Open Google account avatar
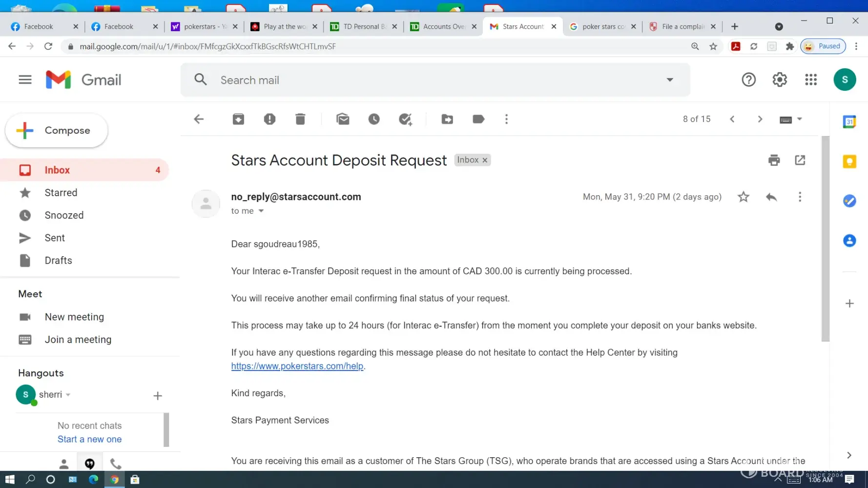The image size is (868, 488). (x=845, y=80)
